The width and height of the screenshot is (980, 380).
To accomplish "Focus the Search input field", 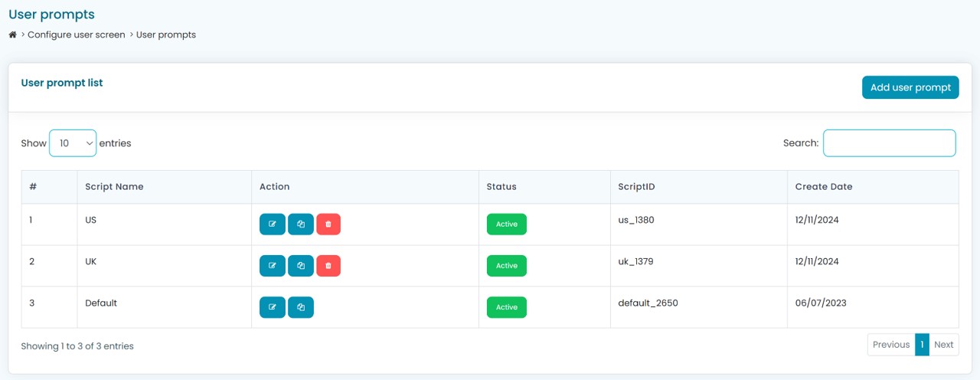I will coord(889,143).
